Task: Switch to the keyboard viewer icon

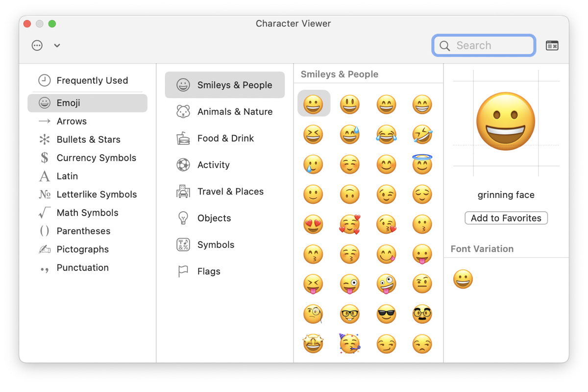Action: point(552,45)
